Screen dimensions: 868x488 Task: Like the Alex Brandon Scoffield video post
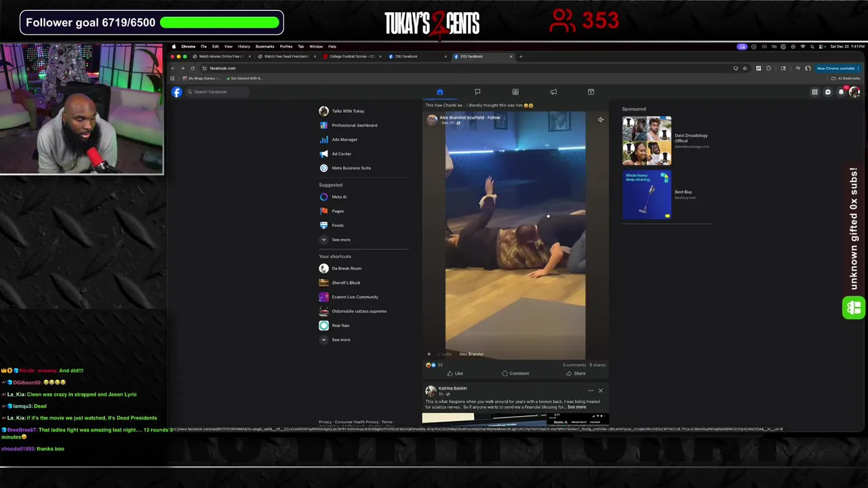[455, 373]
